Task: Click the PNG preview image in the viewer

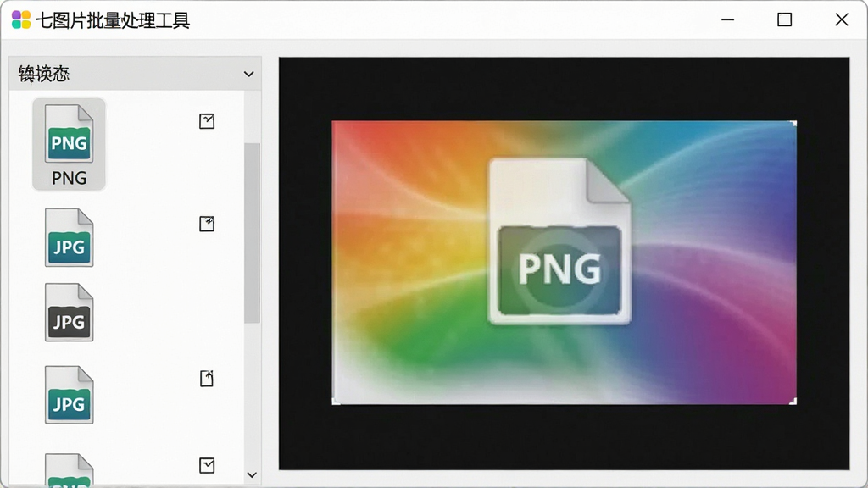Action: pos(564,263)
